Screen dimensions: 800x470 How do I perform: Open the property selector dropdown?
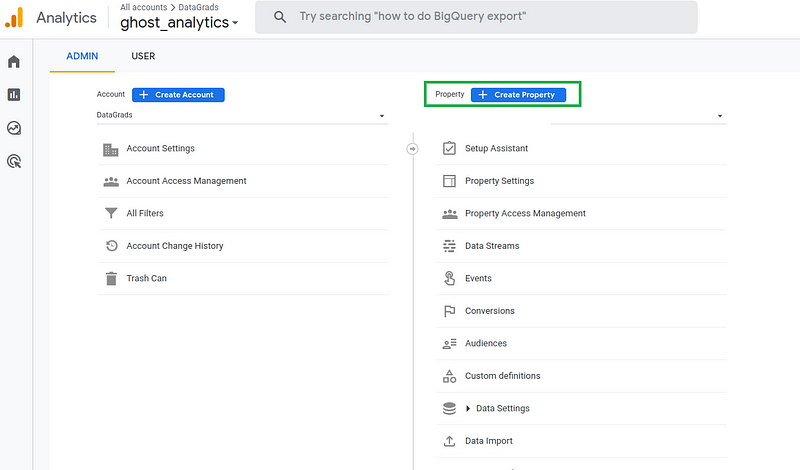638,116
